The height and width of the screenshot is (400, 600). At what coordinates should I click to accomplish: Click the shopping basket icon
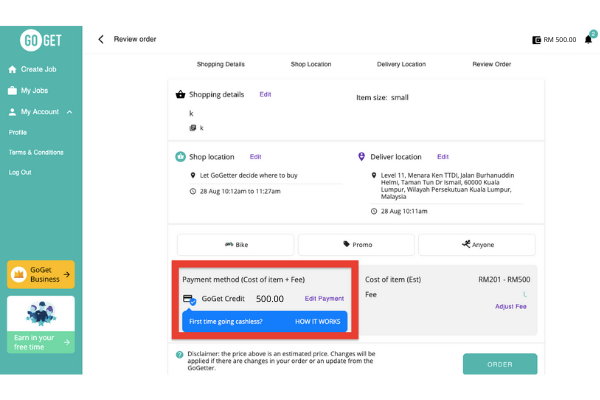click(x=180, y=94)
